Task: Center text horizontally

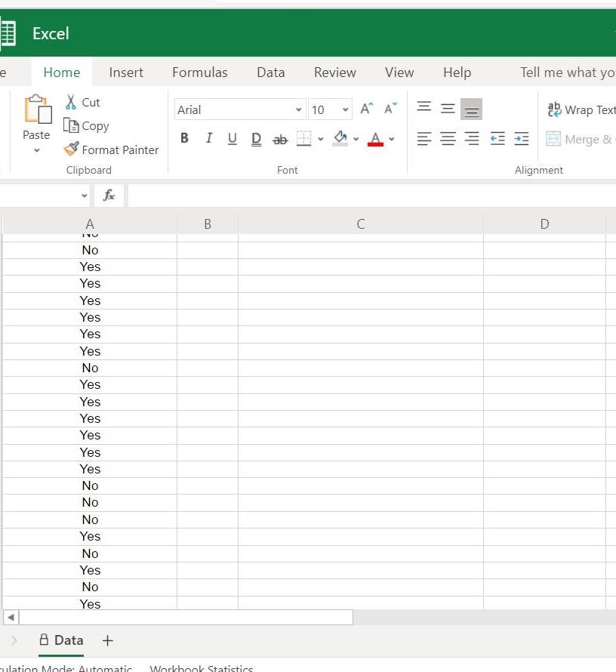Action: point(448,139)
